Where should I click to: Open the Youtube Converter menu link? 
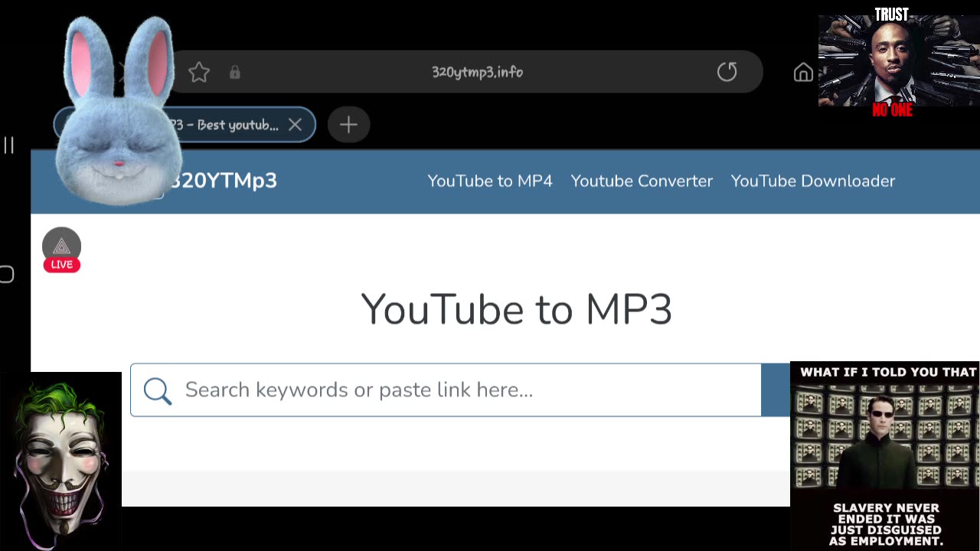coord(642,181)
